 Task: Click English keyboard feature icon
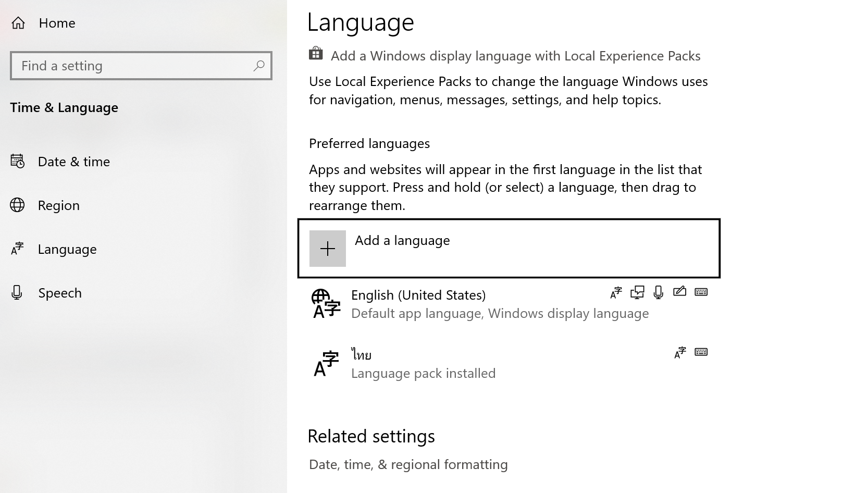701,292
